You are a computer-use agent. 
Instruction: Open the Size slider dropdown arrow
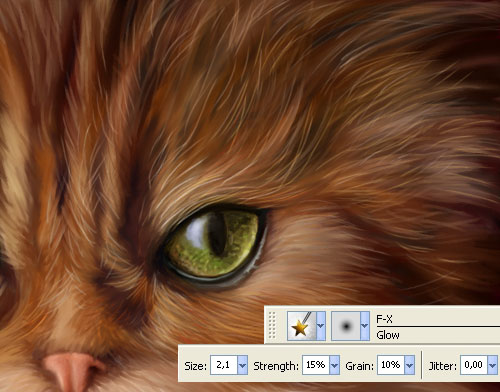point(242,365)
